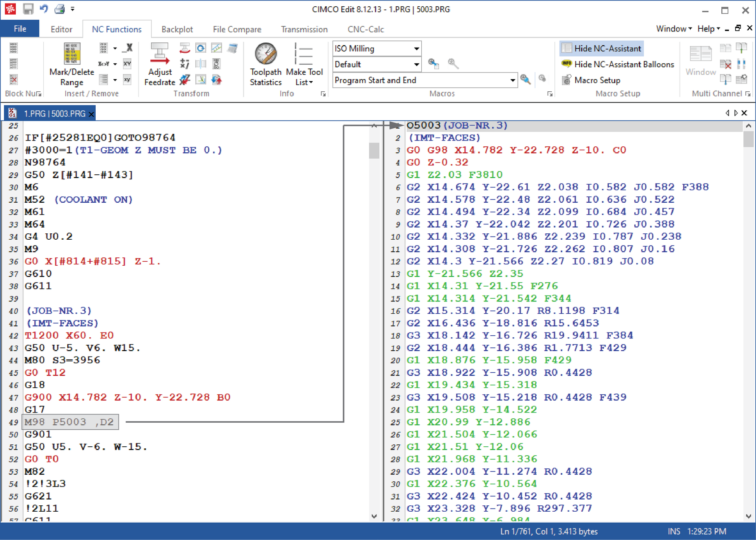Click the Rotate transform icon
The image size is (756, 540).
(x=201, y=48)
